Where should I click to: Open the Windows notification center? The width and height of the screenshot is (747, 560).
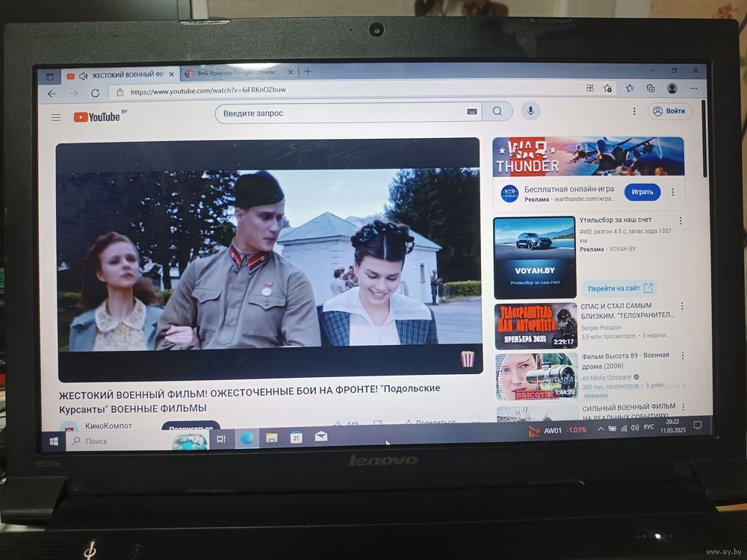[x=698, y=426]
